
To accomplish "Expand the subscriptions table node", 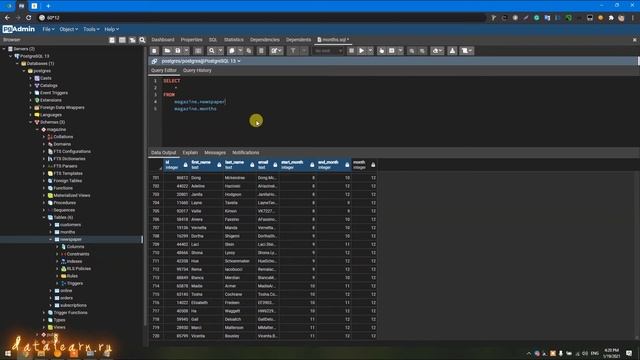I will coord(51,305).
